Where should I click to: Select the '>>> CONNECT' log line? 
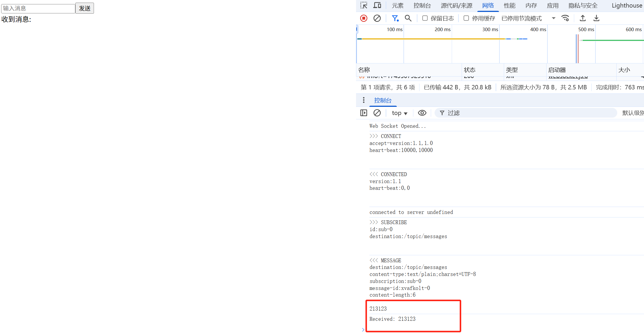[x=385, y=136]
